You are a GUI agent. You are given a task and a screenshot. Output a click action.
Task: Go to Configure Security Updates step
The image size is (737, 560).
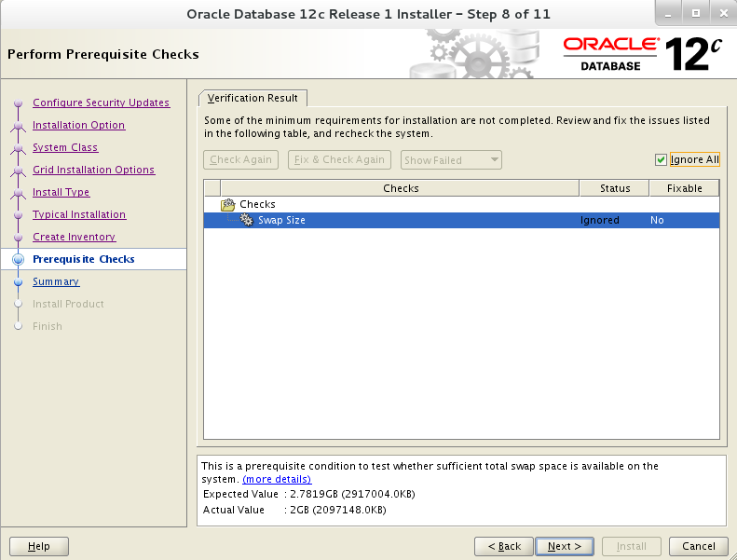[x=101, y=102]
